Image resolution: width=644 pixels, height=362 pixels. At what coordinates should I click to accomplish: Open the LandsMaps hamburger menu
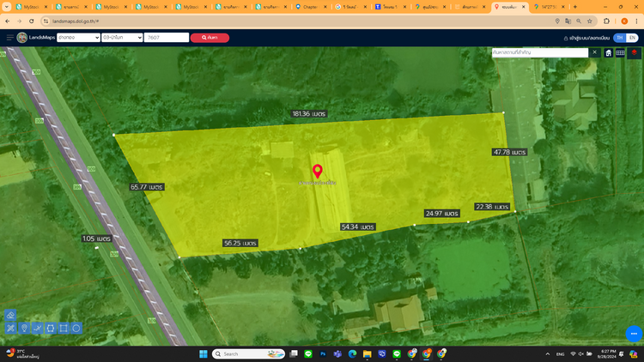pyautogui.click(x=9, y=38)
